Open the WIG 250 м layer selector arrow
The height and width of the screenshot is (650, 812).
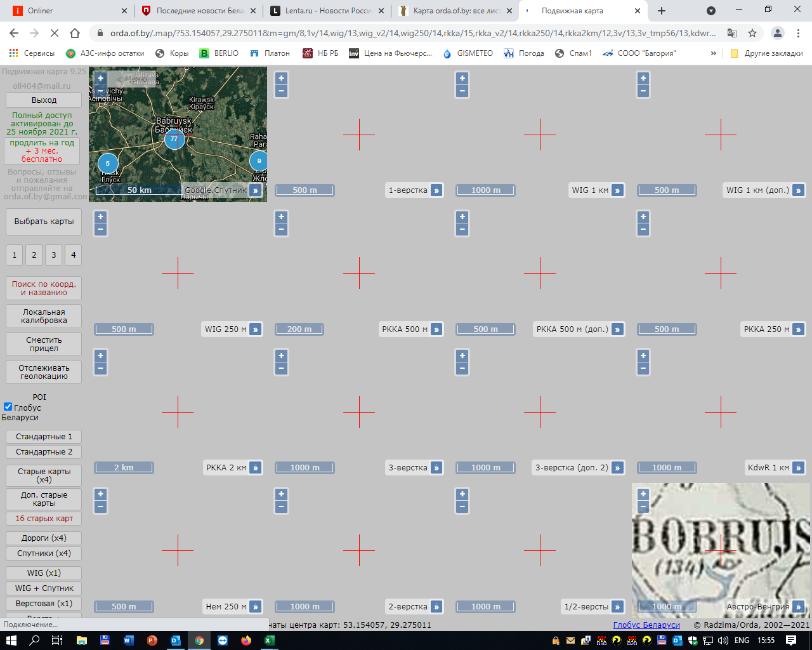255,329
